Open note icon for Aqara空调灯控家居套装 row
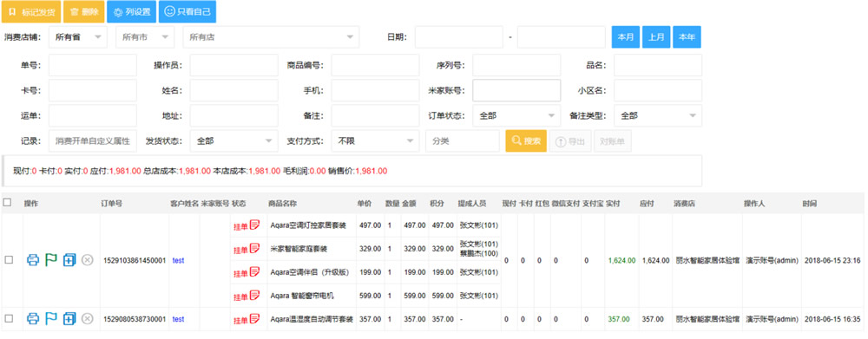 click(254, 225)
